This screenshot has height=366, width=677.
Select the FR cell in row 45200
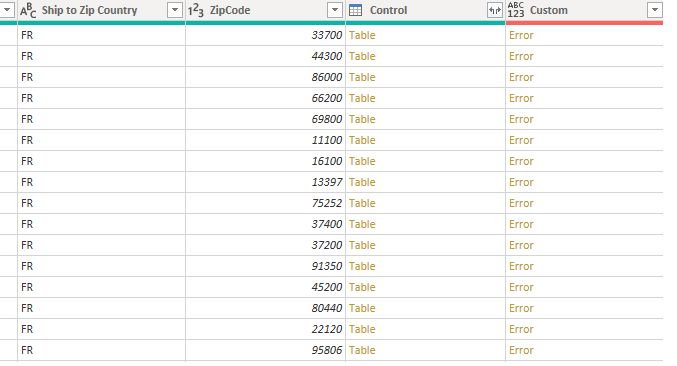tap(101, 287)
